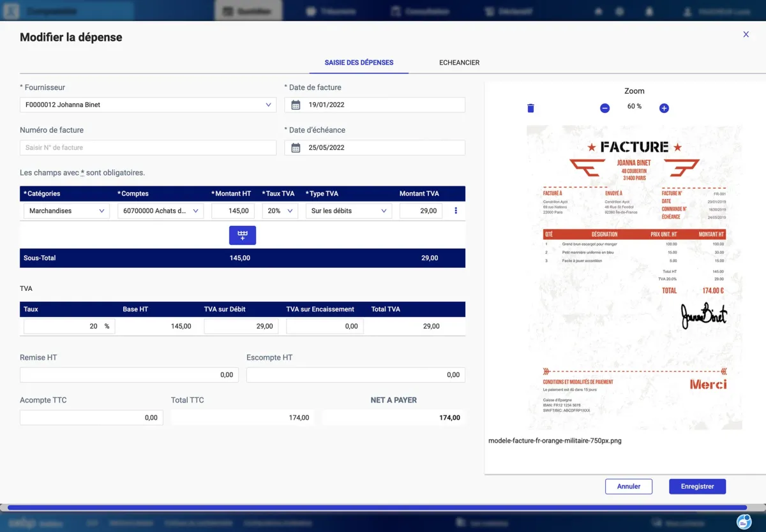The image size is (766, 532).
Task: Close the Modifier la dépense dialog
Action: click(746, 34)
